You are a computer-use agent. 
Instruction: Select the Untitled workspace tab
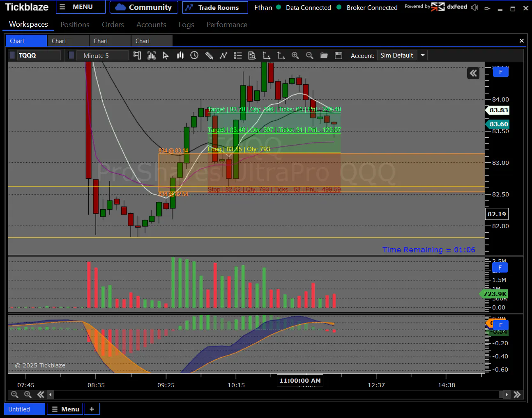[x=25, y=409]
